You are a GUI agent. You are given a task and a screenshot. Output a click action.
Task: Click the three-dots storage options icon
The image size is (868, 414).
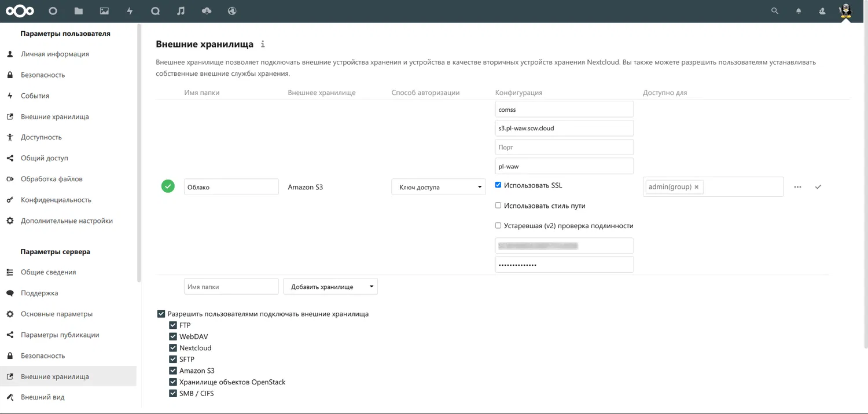798,187
